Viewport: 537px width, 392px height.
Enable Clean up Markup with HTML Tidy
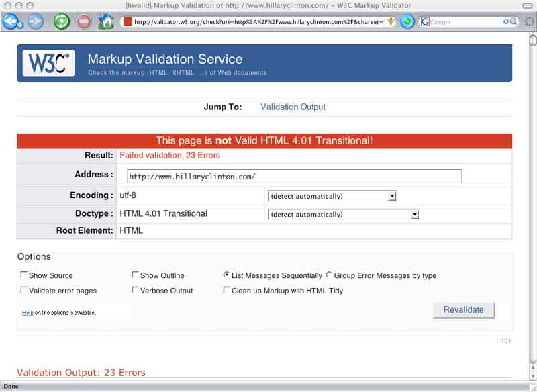click(x=226, y=290)
